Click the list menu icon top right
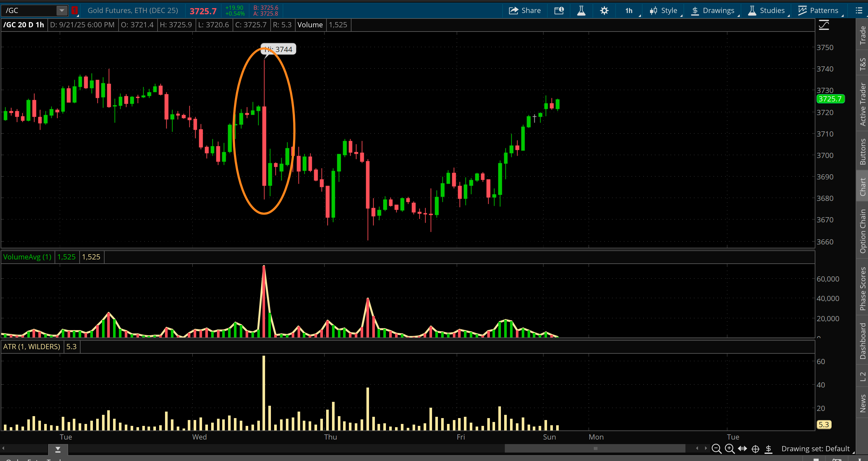 click(859, 10)
